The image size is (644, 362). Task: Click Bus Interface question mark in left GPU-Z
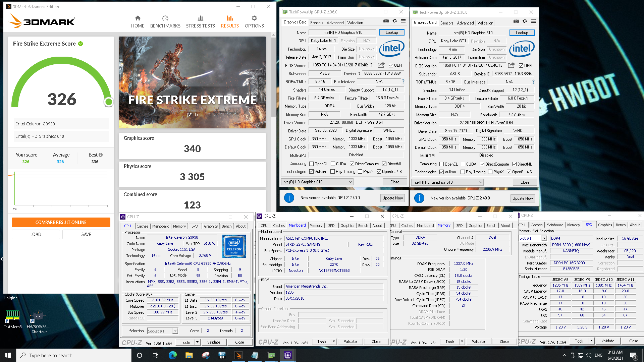point(403,81)
